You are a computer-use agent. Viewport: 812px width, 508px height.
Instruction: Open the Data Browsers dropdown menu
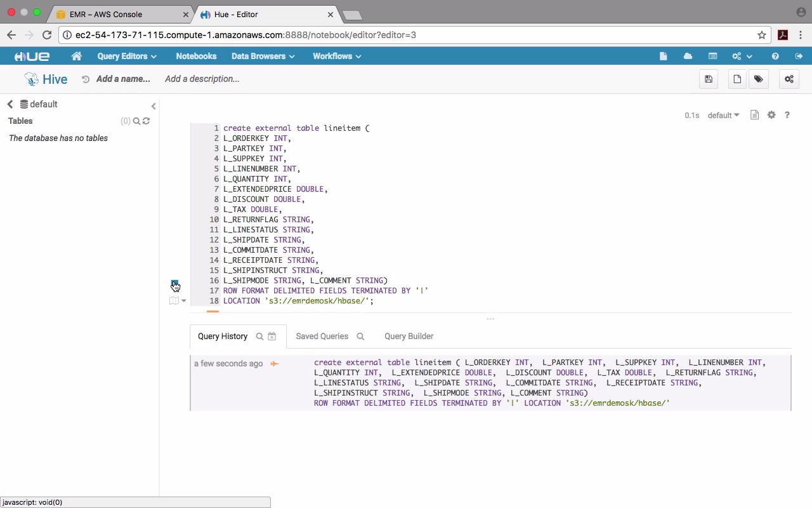(263, 57)
